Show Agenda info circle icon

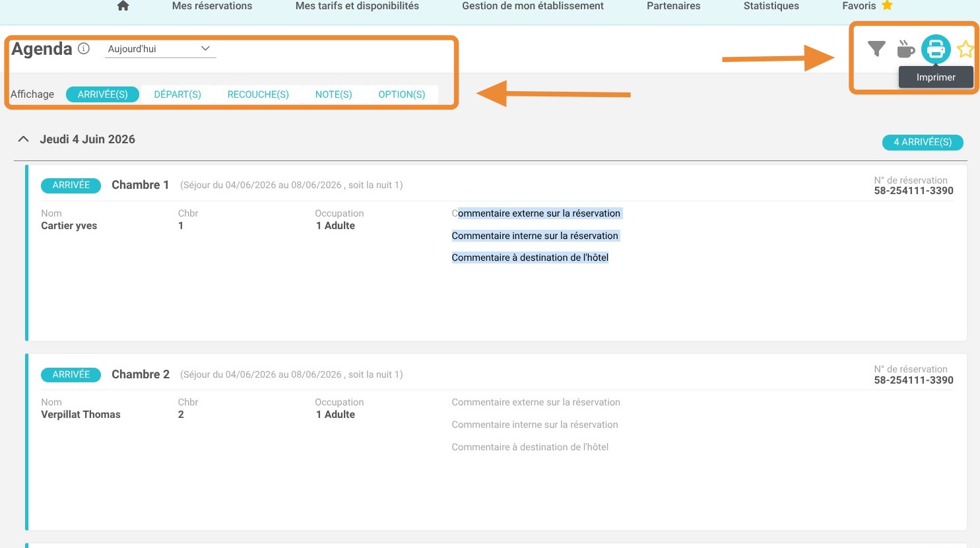[x=84, y=48]
